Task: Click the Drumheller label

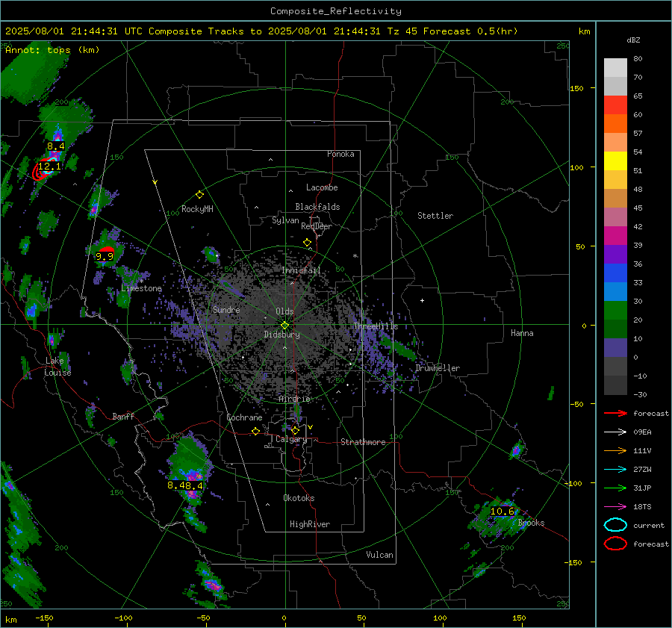Action: [438, 368]
